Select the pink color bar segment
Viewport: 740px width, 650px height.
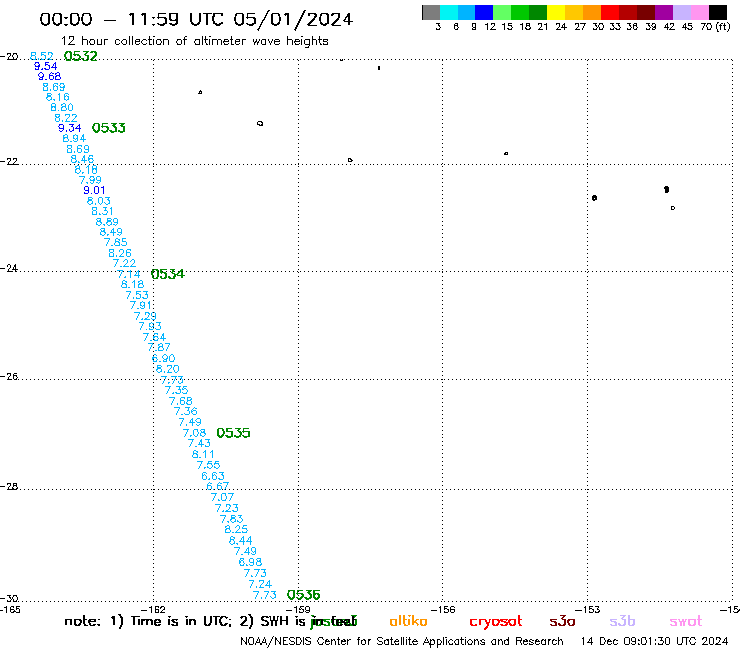tap(699, 12)
